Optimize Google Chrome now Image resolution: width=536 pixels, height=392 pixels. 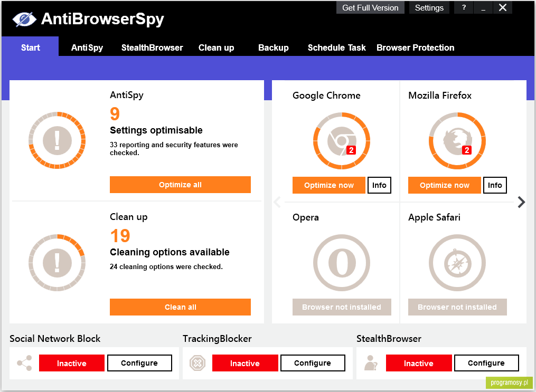click(328, 185)
